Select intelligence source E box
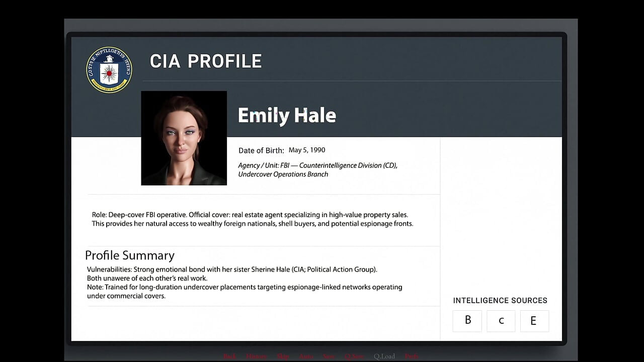Screen dimensions: 644x362 (534, 321)
